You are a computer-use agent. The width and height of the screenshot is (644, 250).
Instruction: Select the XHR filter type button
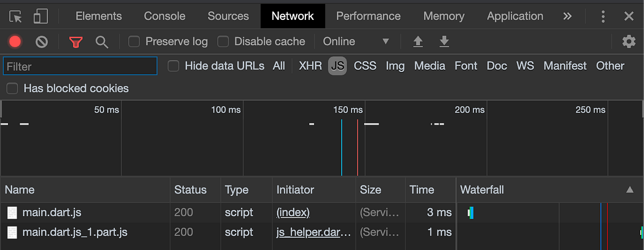310,66
